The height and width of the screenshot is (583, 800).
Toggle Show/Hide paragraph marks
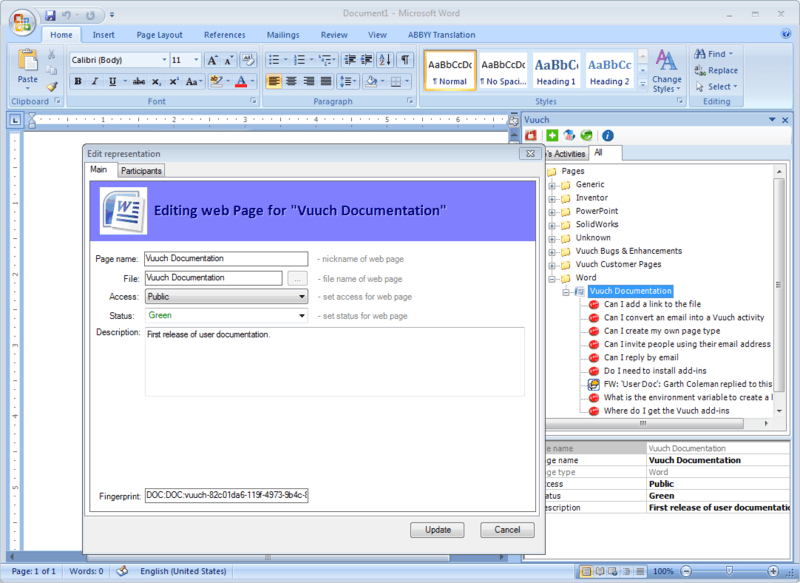click(405, 60)
